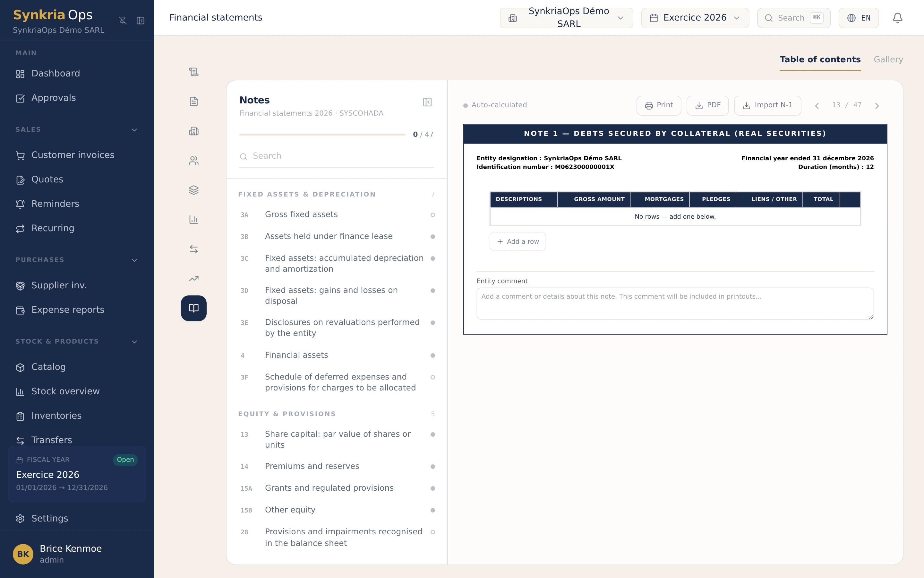Image resolution: width=924 pixels, height=578 pixels.
Task: Click Import N-1 button
Action: click(767, 106)
